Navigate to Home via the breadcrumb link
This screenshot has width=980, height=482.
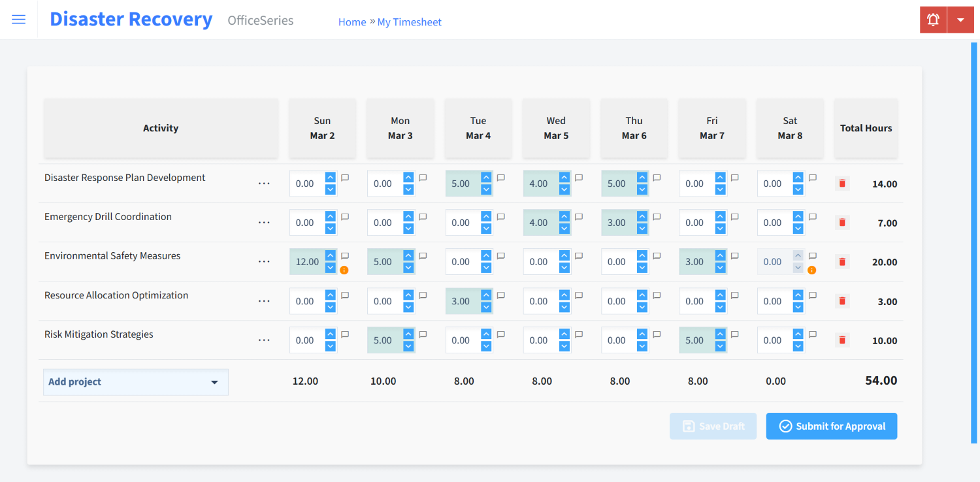[x=352, y=22]
